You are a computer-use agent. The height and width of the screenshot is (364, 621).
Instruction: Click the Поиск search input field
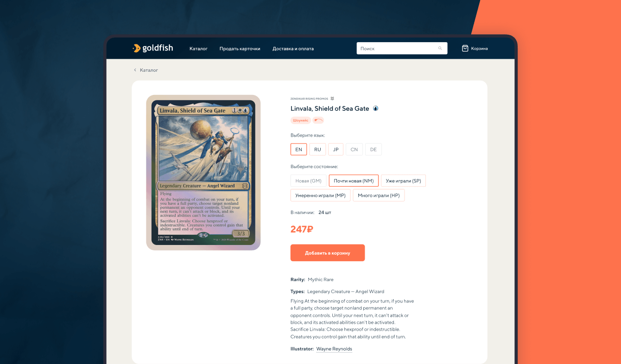(402, 48)
